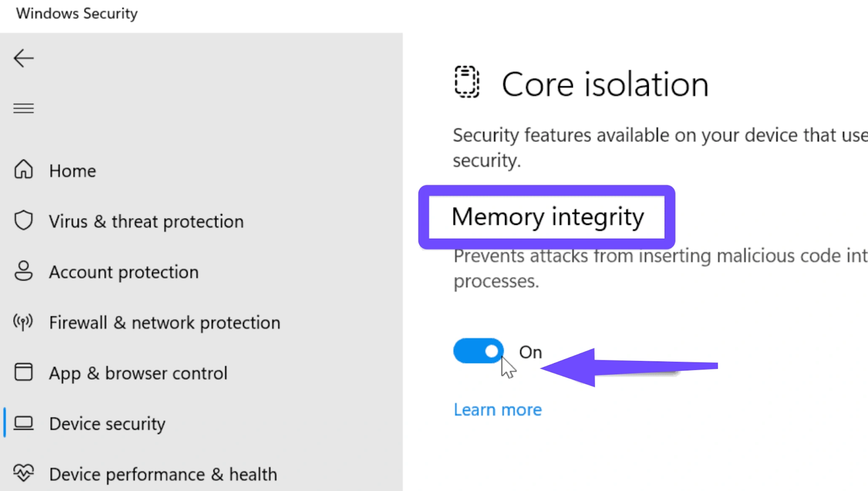Click the App & browser control window icon

pyautogui.click(x=23, y=372)
